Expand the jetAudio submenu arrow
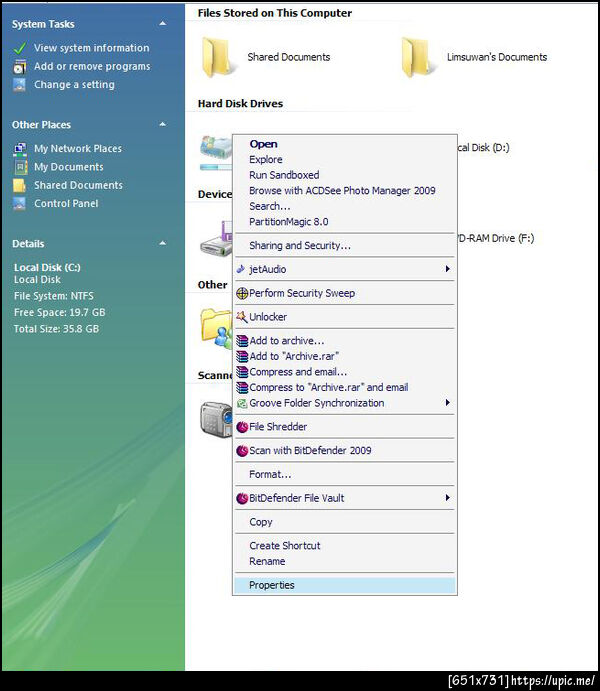Screen dimensions: 600x691 tap(448, 269)
